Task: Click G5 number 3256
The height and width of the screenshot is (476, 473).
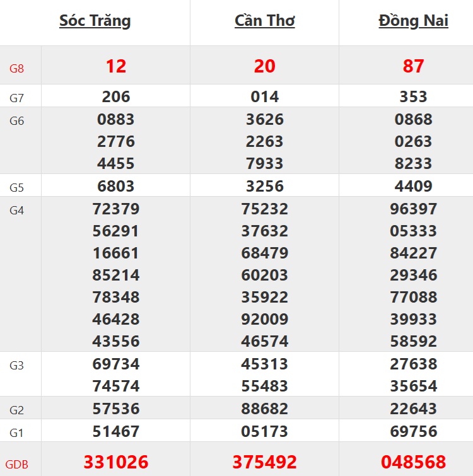Action: tap(265, 186)
